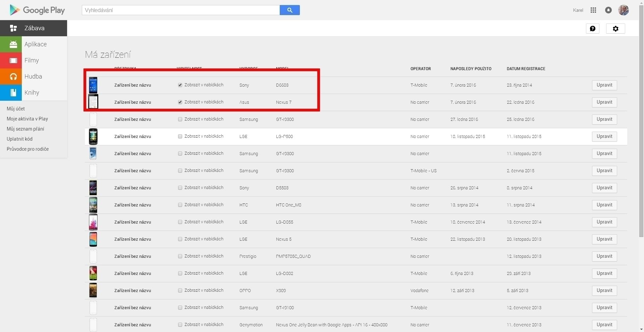
Task: Click the PMP5785C_QUAD model text
Action: tap(293, 256)
